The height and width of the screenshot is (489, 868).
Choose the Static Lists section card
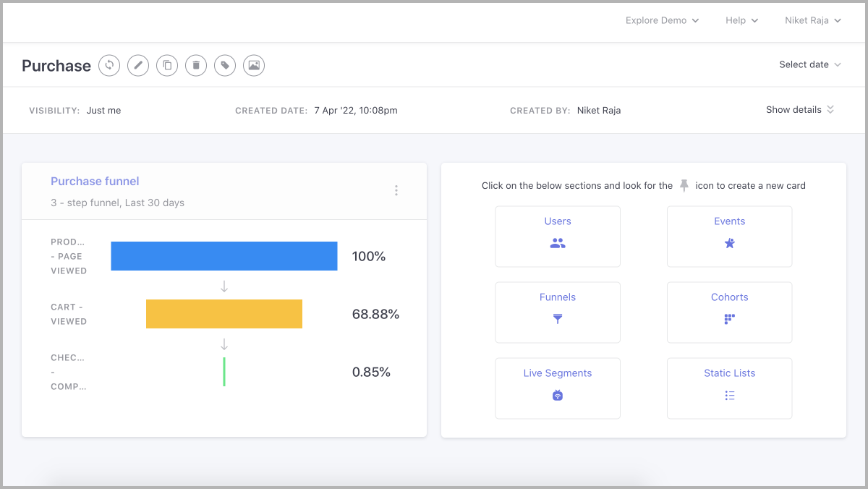tap(729, 388)
